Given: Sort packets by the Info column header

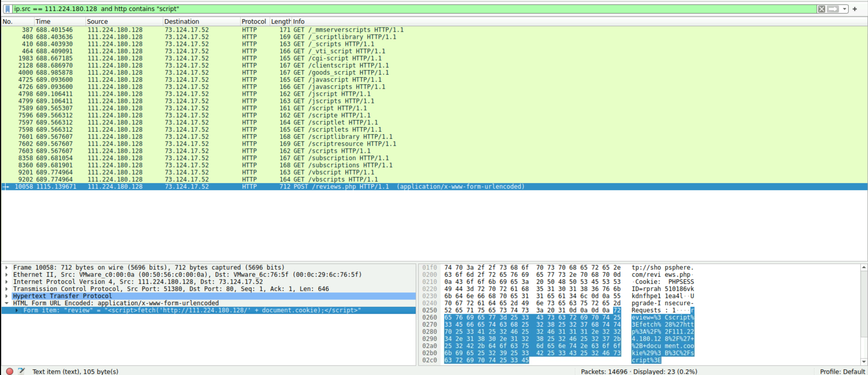Looking at the screenshot, I should [x=579, y=21].
